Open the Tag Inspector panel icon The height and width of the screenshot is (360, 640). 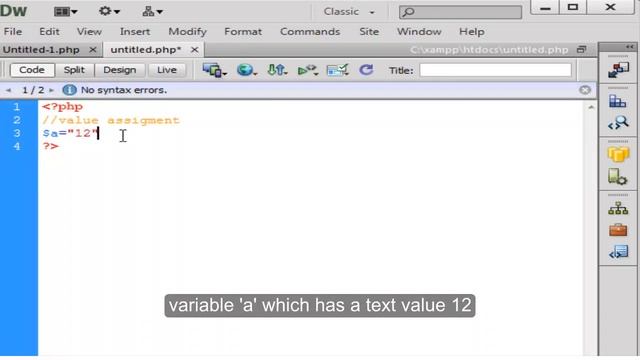point(618,123)
